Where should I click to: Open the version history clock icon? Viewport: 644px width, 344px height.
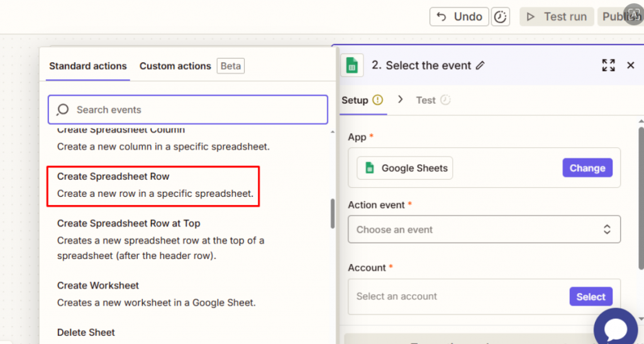501,17
